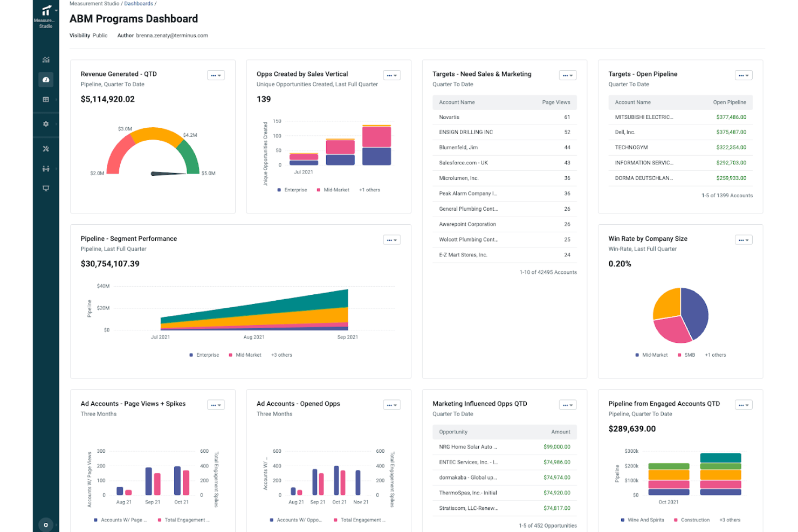
Task: Toggle the SMB legend in Win Rate chart
Action: [x=686, y=355]
